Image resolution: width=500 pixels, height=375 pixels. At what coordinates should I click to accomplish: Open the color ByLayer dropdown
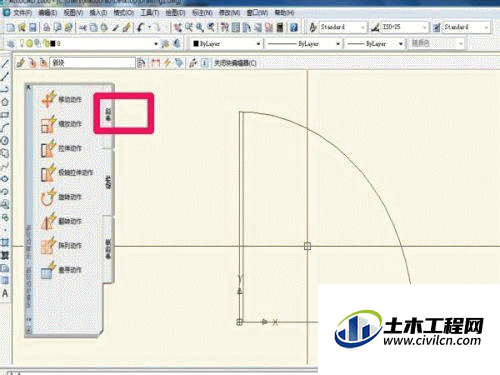coord(227,44)
